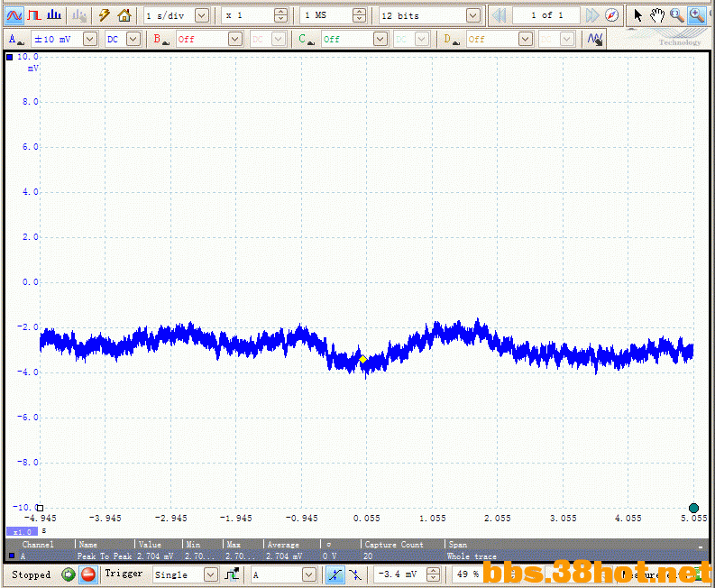Click the Name column header
The width and height of the screenshot is (715, 588).
[x=87, y=544]
